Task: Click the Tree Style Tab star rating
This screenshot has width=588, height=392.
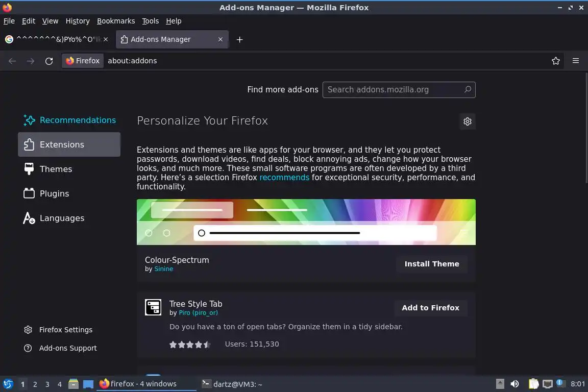Action: point(190,345)
